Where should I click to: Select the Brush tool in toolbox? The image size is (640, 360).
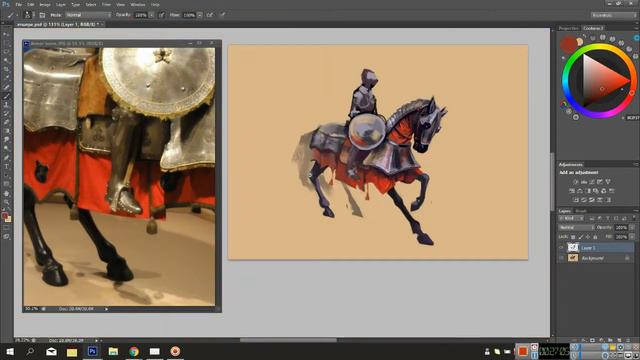pyautogui.click(x=6, y=96)
